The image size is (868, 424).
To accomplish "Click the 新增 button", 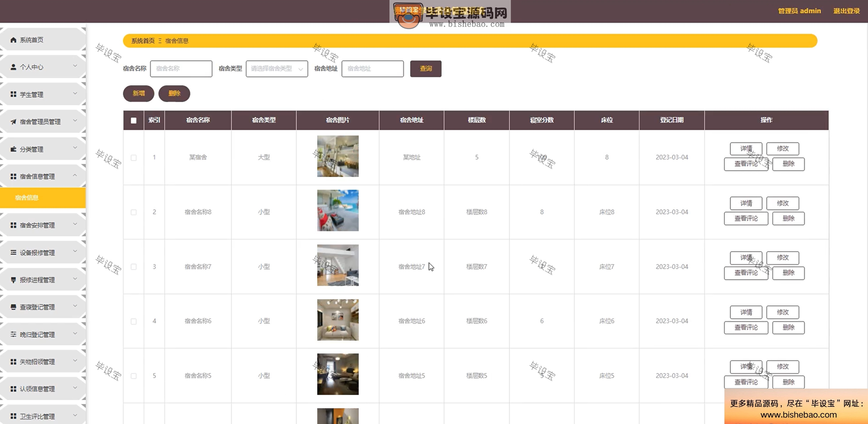I will coord(138,93).
